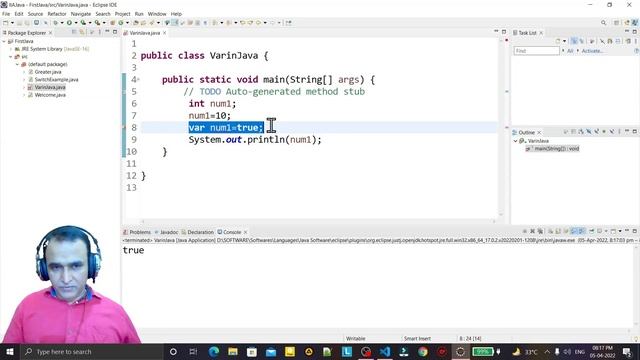The image size is (640, 360).
Task: Click the Pin Editor toolbar icon
Action: 289,23
